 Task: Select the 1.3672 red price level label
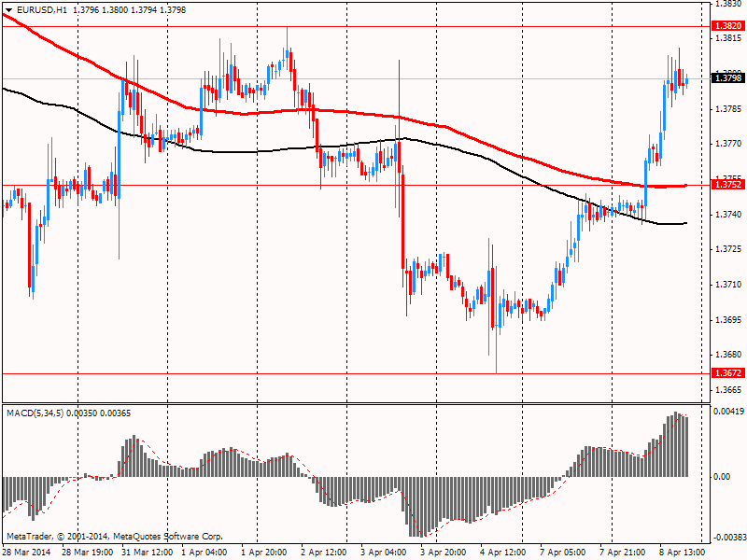coord(728,372)
